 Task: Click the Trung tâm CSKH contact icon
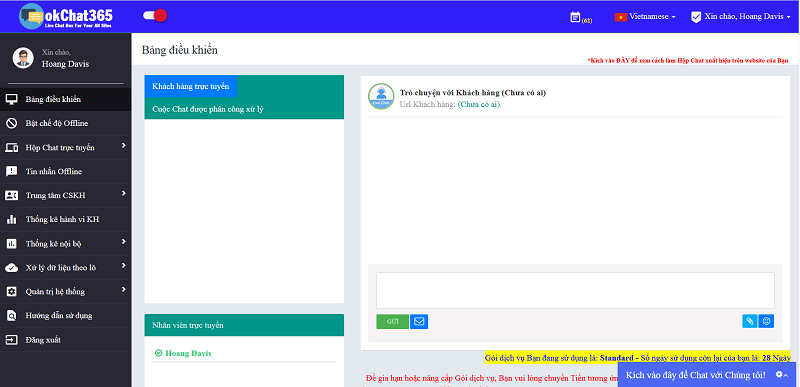tap(12, 195)
